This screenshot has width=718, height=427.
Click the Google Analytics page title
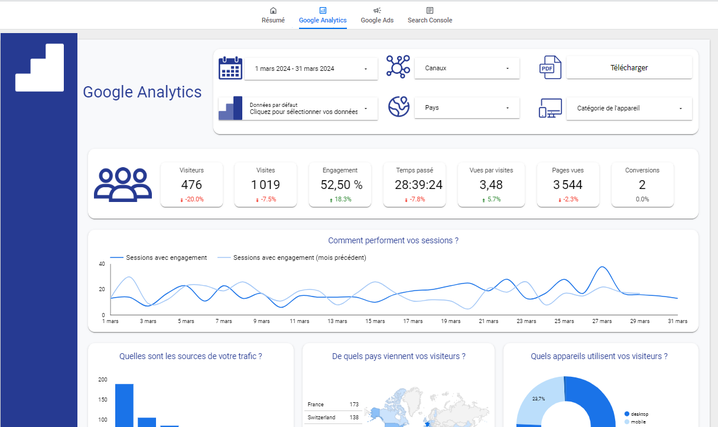click(142, 92)
